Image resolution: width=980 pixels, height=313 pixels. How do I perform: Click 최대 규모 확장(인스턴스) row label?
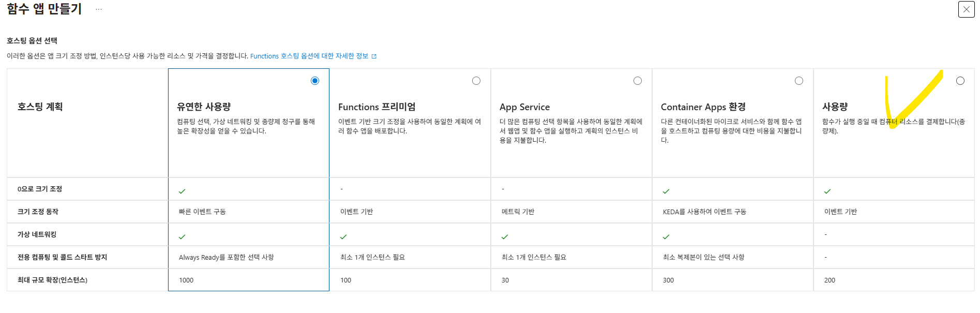[x=52, y=280]
